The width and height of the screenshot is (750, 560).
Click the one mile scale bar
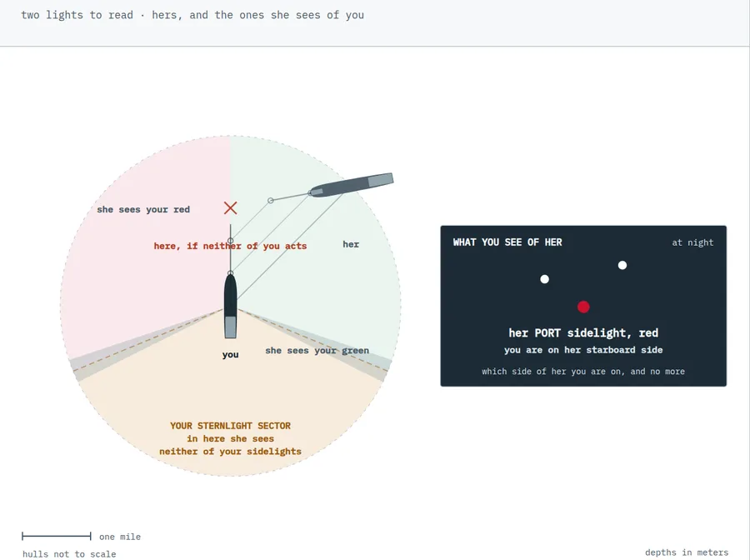coord(57,536)
